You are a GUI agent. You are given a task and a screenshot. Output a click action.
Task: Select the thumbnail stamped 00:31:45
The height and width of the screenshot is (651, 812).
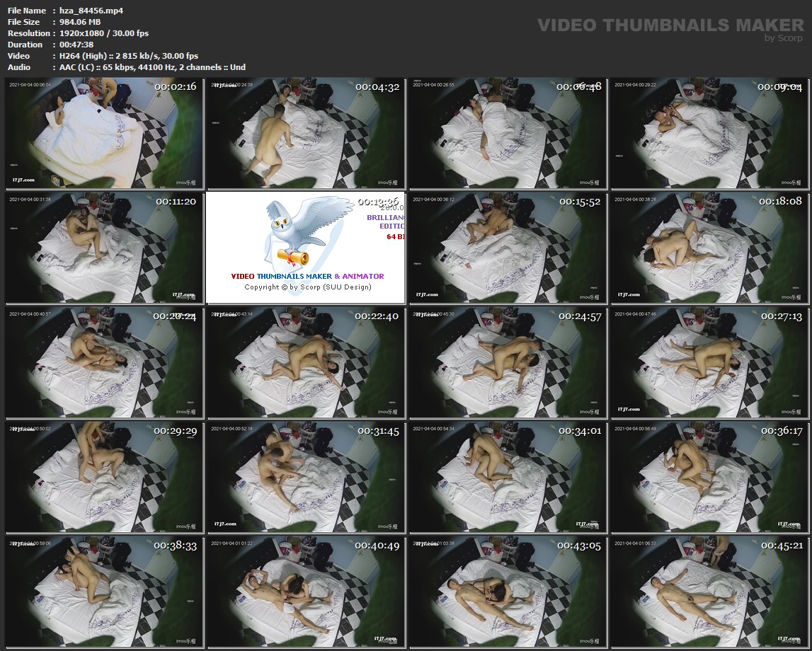tap(306, 477)
